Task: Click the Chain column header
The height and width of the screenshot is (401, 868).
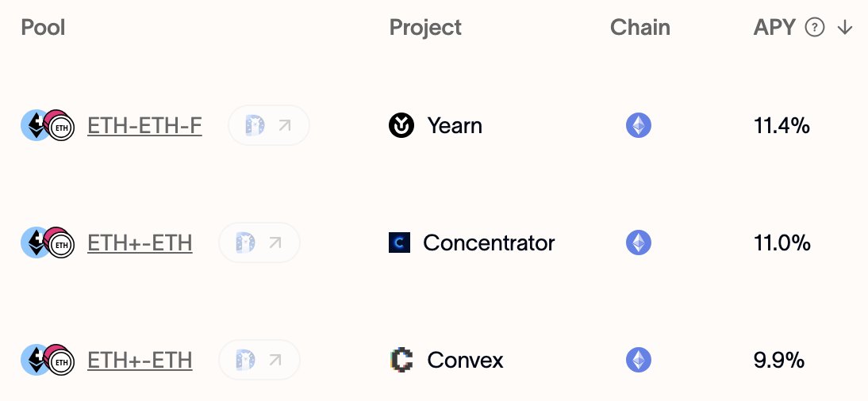Action: 640,27
